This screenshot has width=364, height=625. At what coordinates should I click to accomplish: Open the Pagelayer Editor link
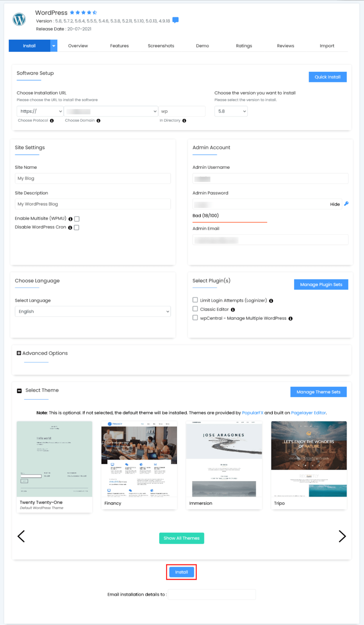[309, 413]
